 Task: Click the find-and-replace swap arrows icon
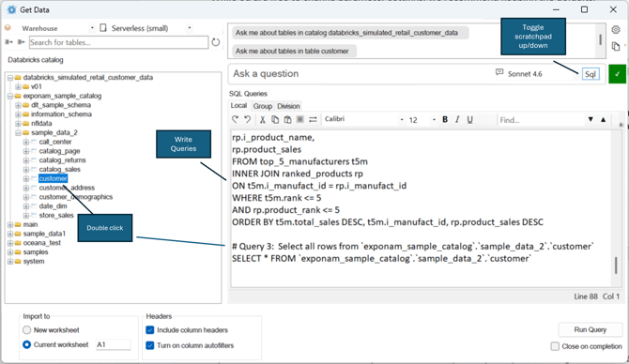point(313,119)
